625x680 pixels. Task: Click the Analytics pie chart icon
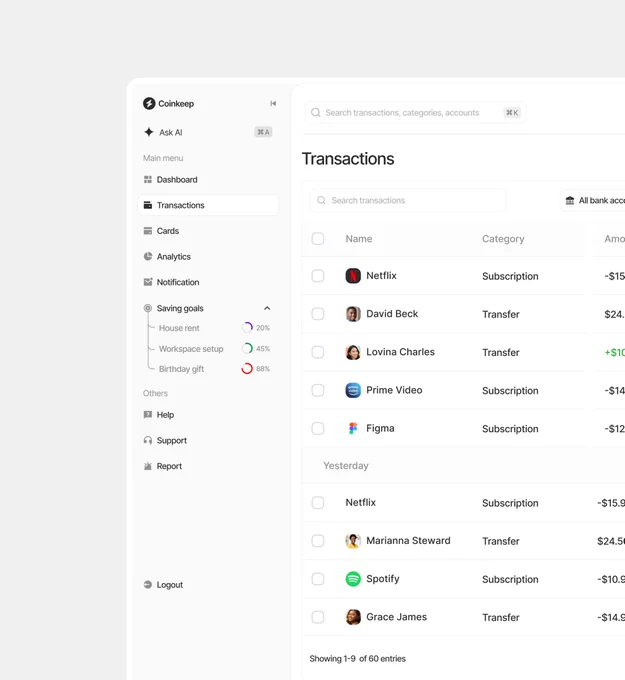(x=148, y=256)
